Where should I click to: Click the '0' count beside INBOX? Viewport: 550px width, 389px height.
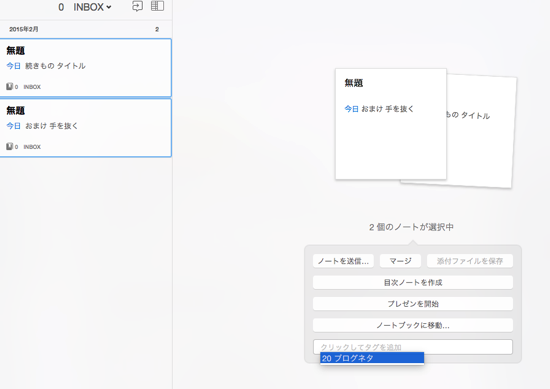(61, 7)
